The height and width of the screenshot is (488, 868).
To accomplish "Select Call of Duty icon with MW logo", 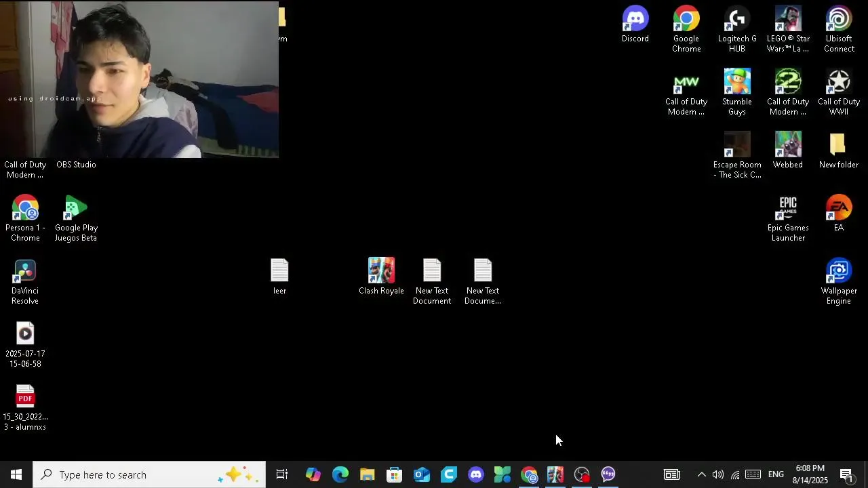I will tap(686, 93).
